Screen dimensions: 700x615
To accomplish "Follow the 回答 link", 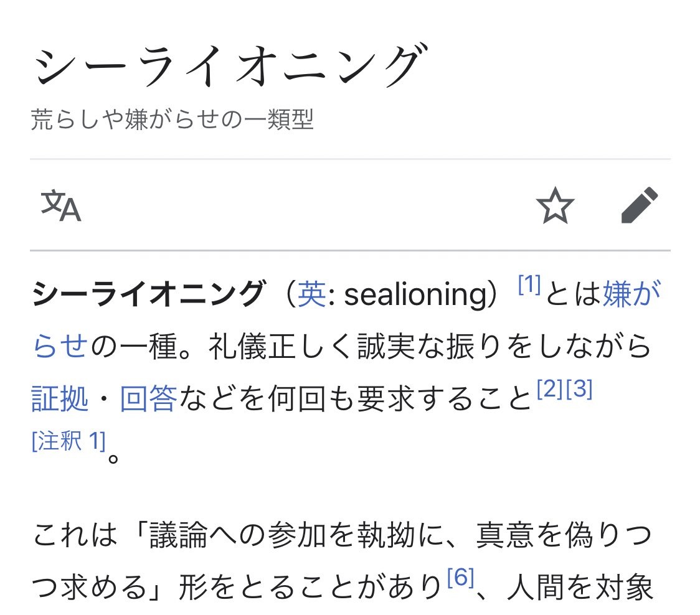I will pos(149,398).
